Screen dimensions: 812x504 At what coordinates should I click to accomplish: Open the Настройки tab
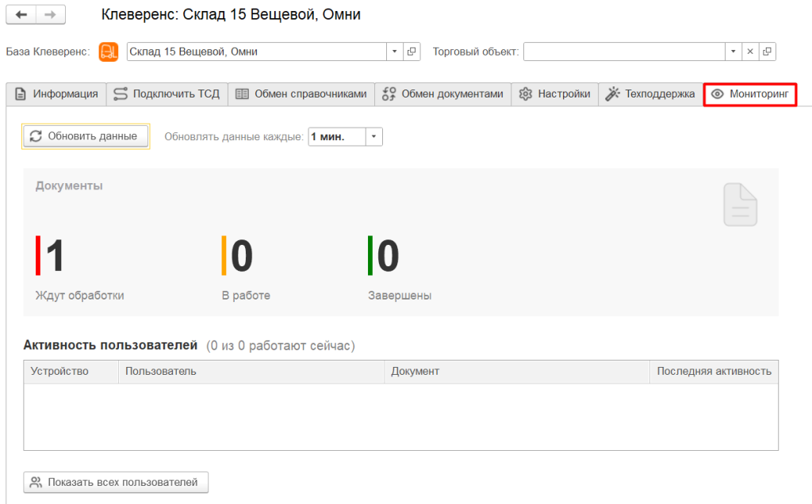(x=554, y=94)
